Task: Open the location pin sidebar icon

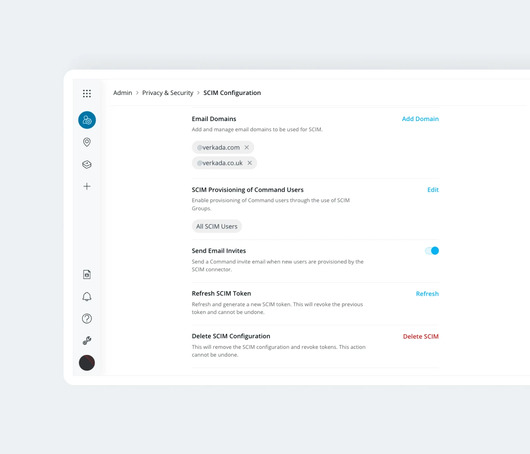Action: pyautogui.click(x=87, y=142)
